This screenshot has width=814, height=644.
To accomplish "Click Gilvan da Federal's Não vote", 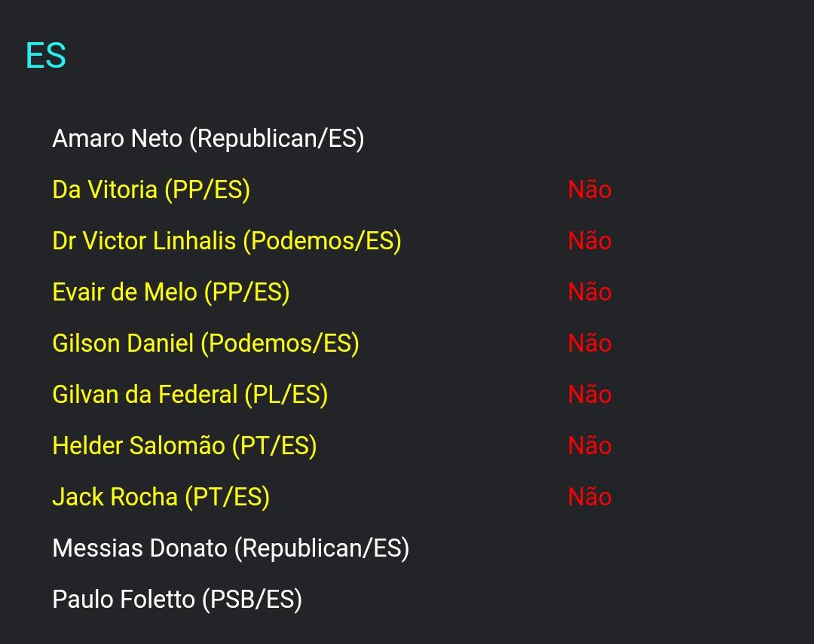I will (x=589, y=395).
